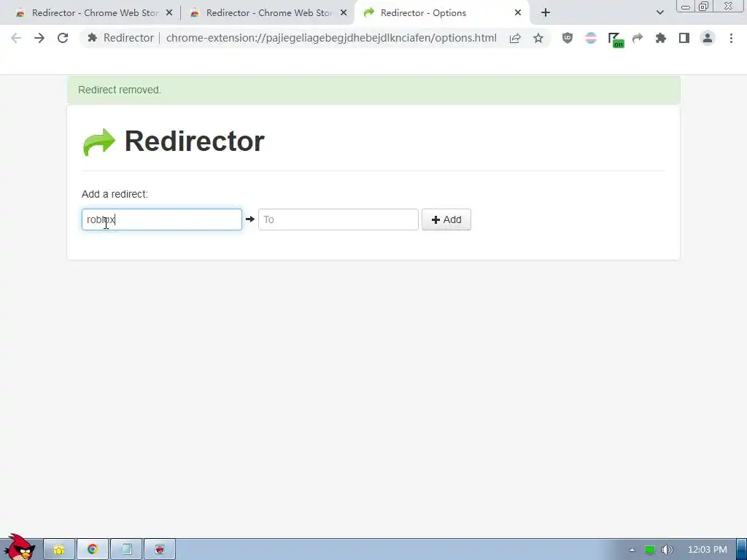Close the second Chrome Web Store tab
The height and width of the screenshot is (560, 747).
(x=344, y=13)
